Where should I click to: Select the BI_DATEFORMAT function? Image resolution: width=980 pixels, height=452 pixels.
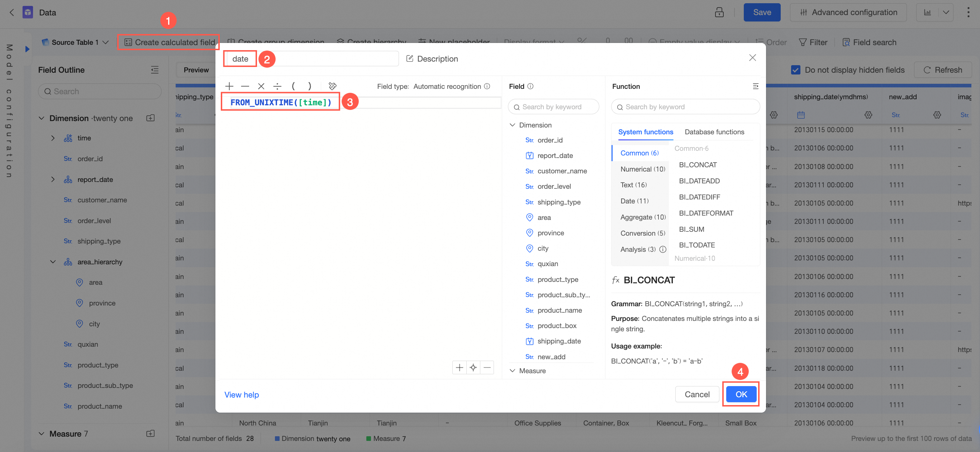click(706, 213)
